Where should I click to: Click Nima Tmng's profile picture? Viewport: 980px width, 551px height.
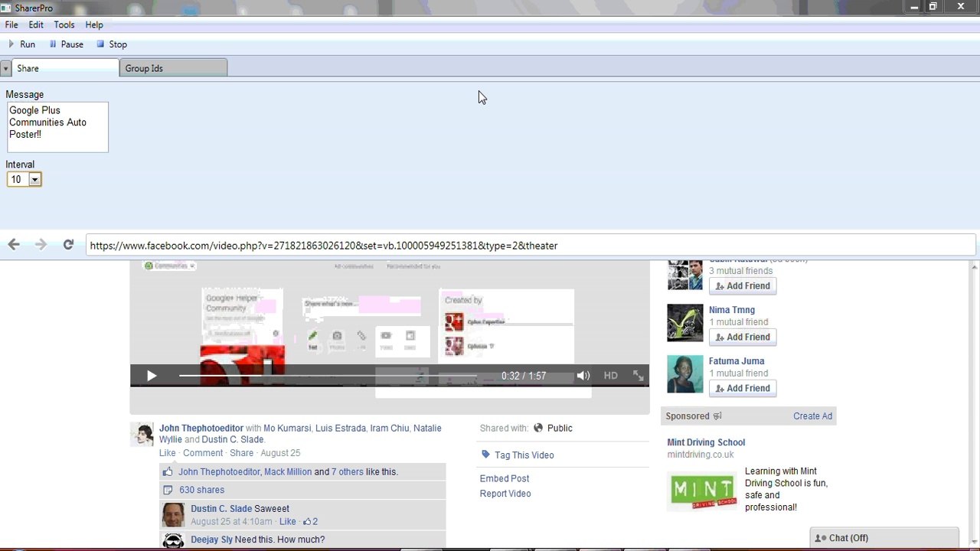[685, 323]
